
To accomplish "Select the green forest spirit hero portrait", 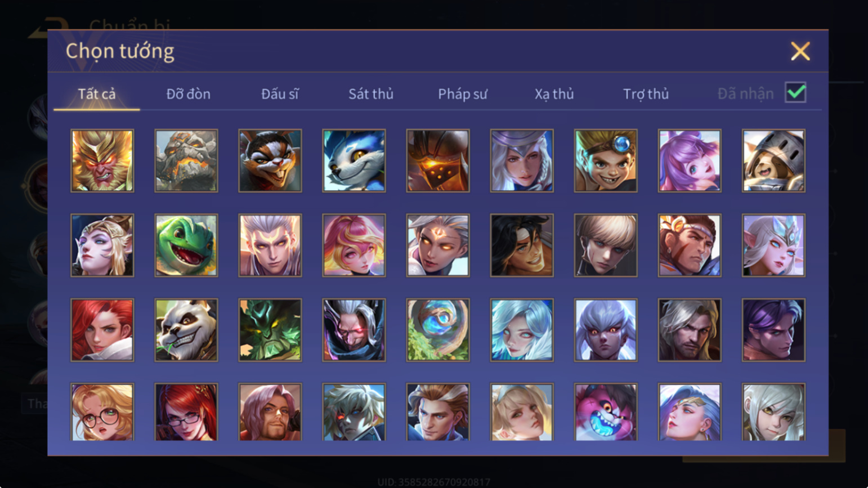I will coord(270,330).
